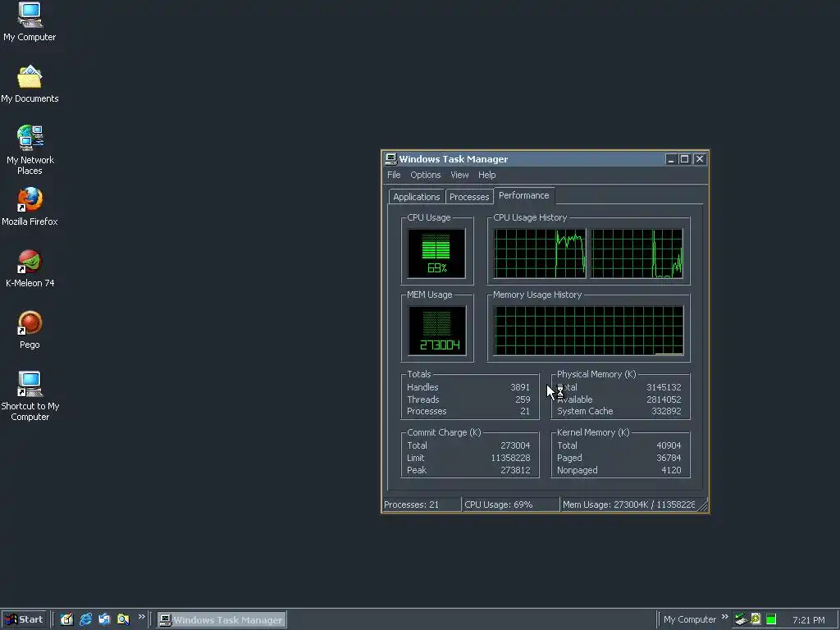Open the File menu

click(x=394, y=176)
